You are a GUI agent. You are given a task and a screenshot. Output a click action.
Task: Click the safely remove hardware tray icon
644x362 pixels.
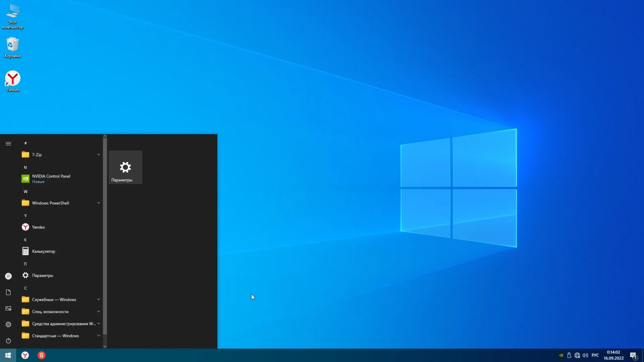coord(569,355)
